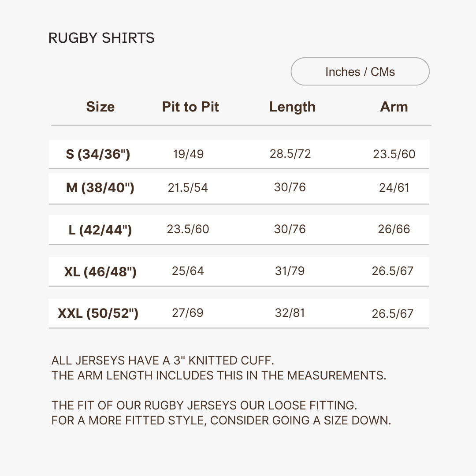The height and width of the screenshot is (476, 476).
Task: Click the 3" knitted cuff note text
Action: (163, 361)
